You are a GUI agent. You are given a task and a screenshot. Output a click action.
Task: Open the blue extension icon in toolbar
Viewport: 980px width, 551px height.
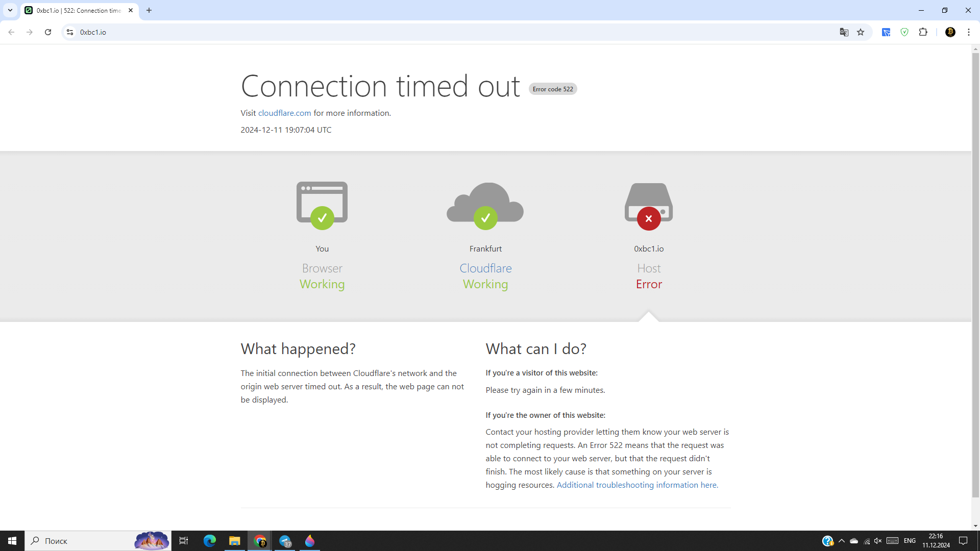[x=886, y=32]
